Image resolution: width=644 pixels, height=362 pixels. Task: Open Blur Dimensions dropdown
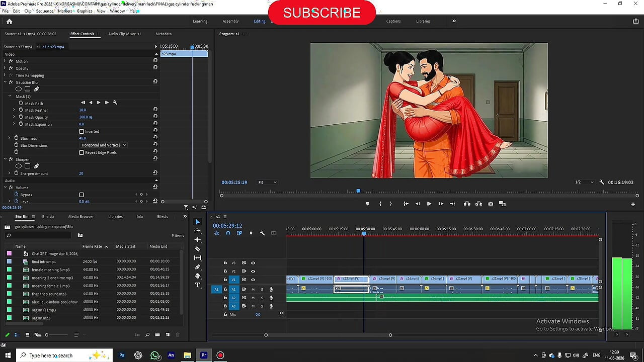104,145
